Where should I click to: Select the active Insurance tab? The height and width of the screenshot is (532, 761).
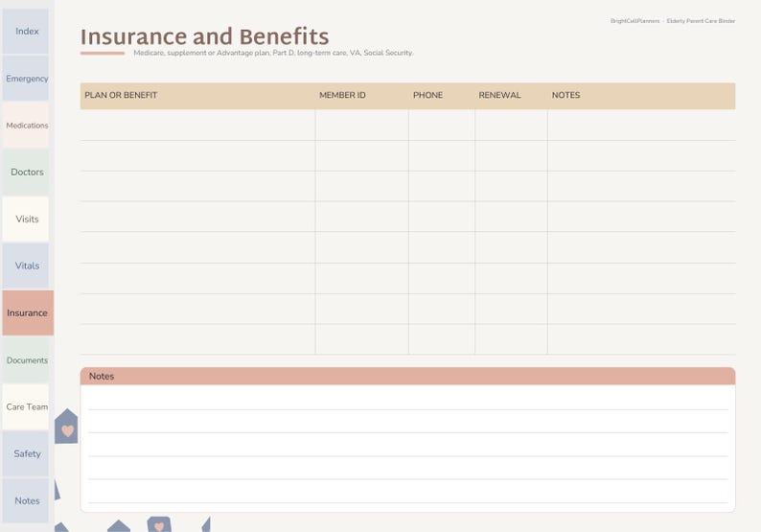(28, 313)
